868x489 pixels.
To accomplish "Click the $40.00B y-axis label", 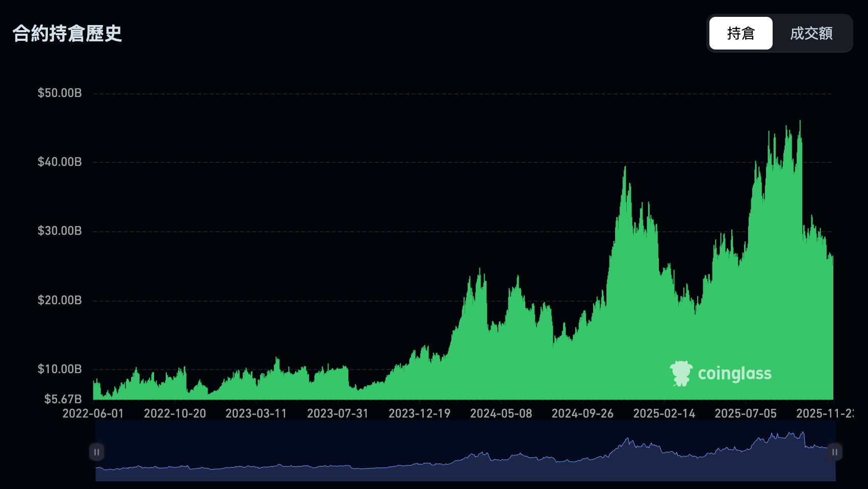I will [x=59, y=162].
